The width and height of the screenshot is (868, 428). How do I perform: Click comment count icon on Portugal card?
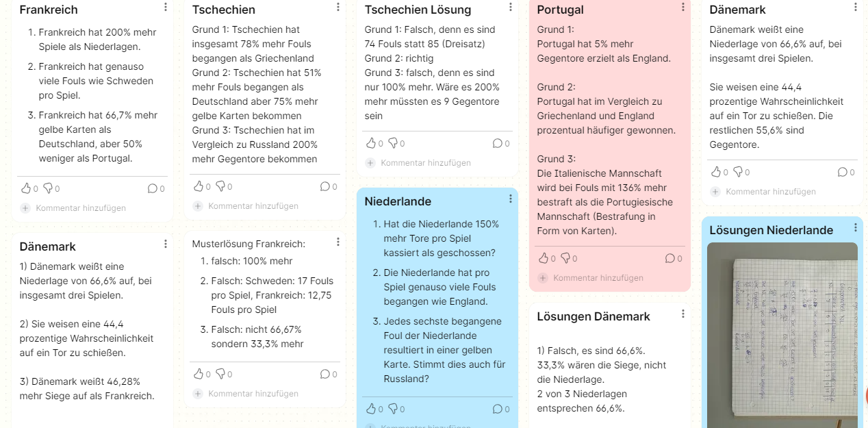point(670,258)
